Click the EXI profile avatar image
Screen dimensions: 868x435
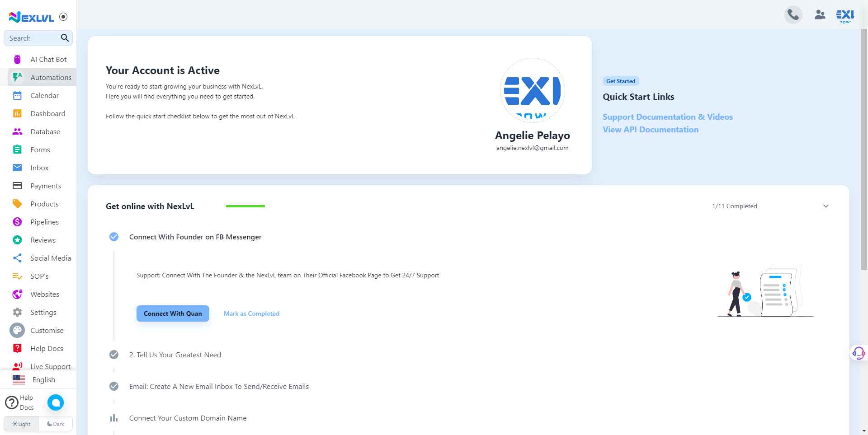coord(532,90)
